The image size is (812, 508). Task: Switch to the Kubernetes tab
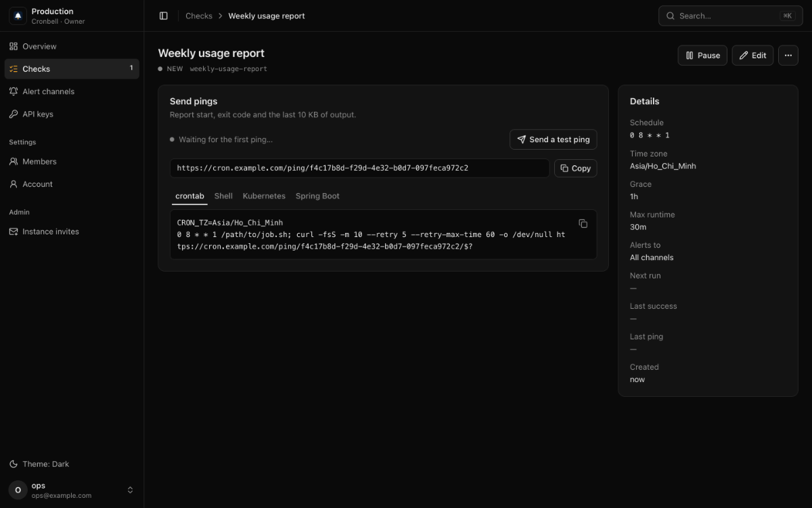coord(264,196)
